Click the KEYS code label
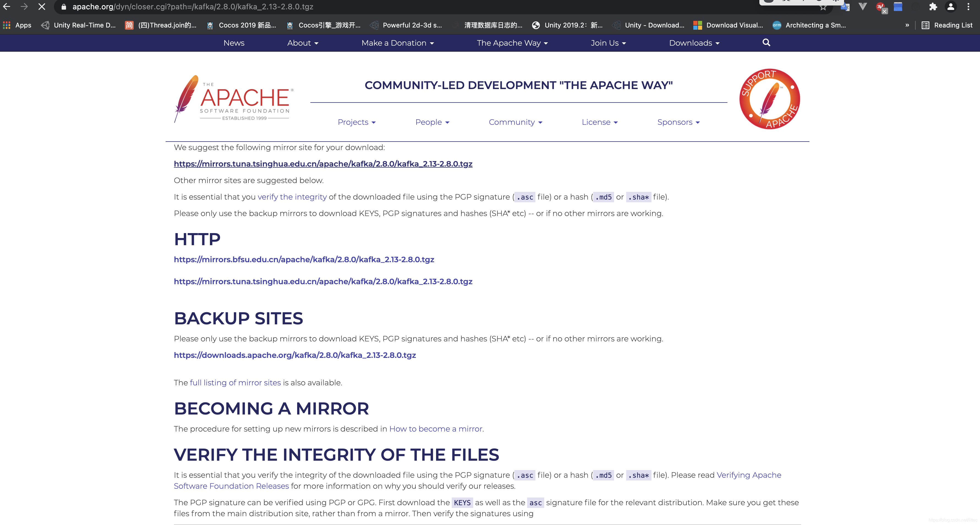980x525 pixels. 462,502
